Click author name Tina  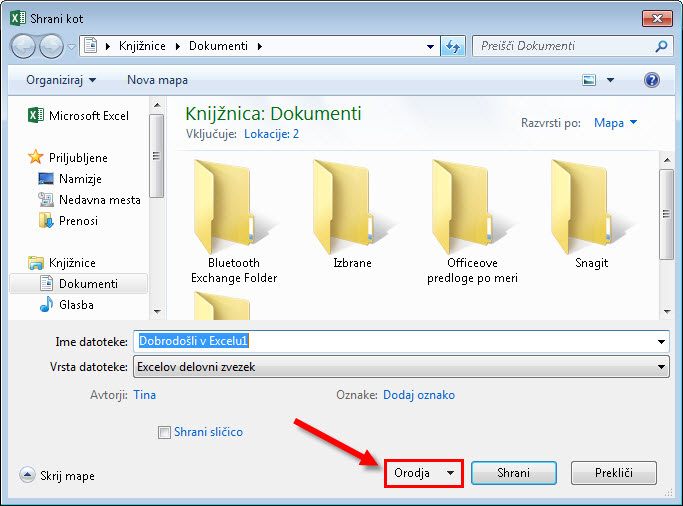[x=144, y=395]
